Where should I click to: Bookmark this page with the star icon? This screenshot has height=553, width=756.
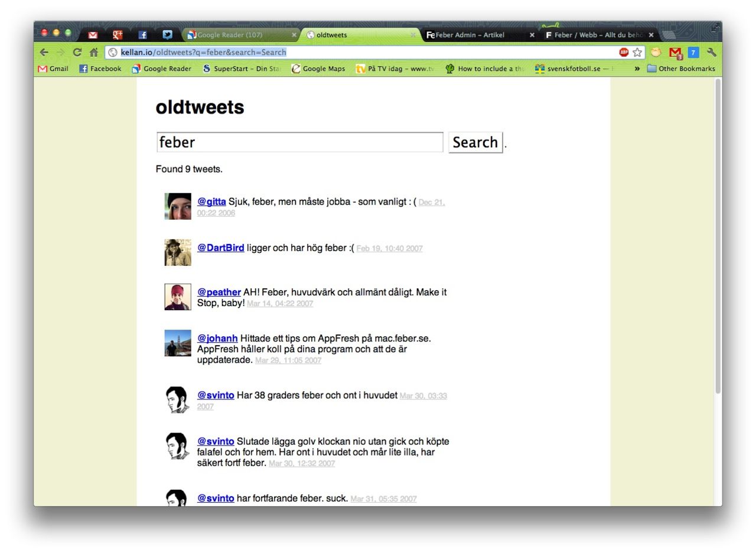point(637,52)
